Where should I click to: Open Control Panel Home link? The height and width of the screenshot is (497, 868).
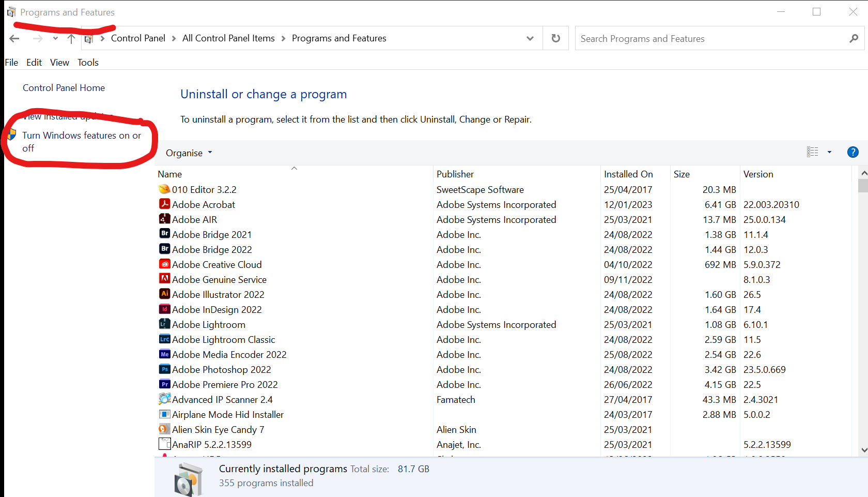click(x=64, y=88)
